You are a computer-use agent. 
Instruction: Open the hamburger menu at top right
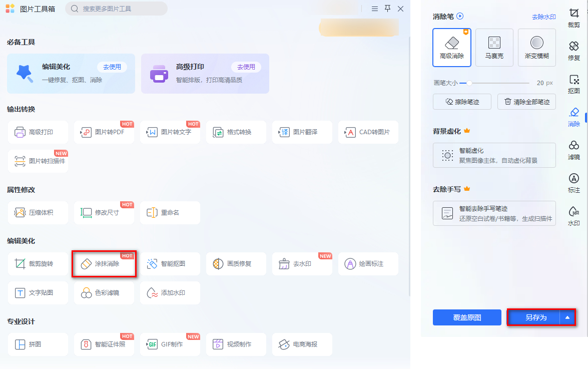(375, 9)
